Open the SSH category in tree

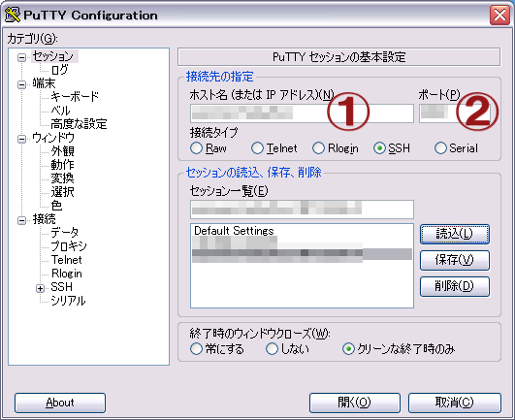click(x=61, y=287)
